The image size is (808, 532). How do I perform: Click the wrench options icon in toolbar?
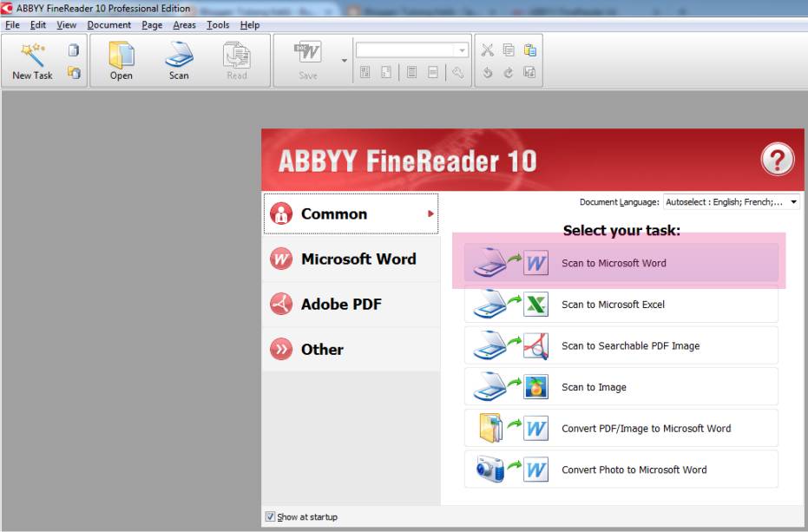click(x=457, y=72)
